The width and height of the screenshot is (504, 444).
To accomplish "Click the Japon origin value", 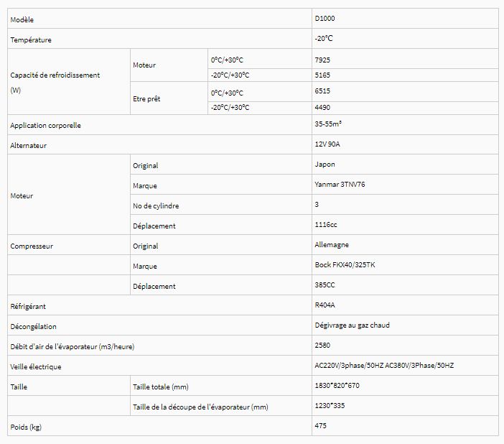I will 325,165.
